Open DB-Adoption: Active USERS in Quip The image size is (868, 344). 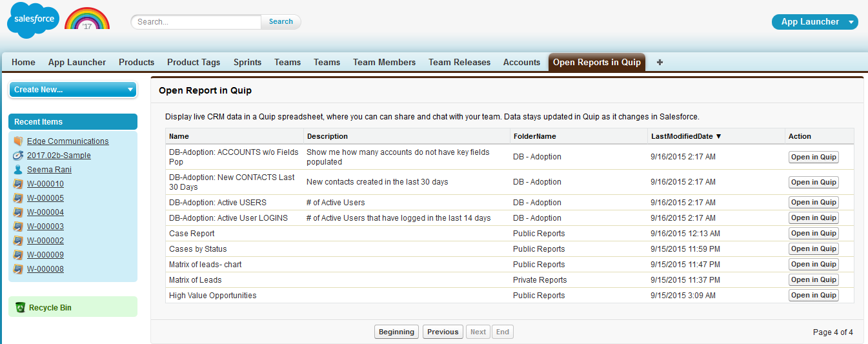click(x=814, y=202)
